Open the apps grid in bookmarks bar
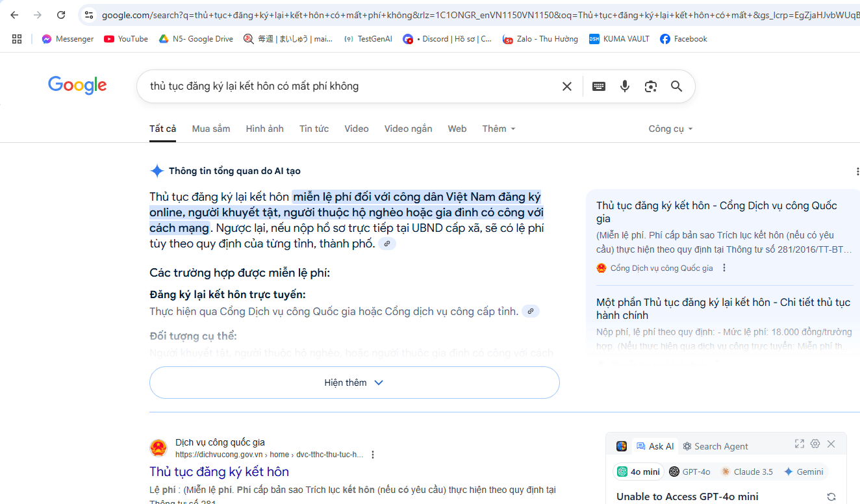This screenshot has width=860, height=504. tap(17, 39)
